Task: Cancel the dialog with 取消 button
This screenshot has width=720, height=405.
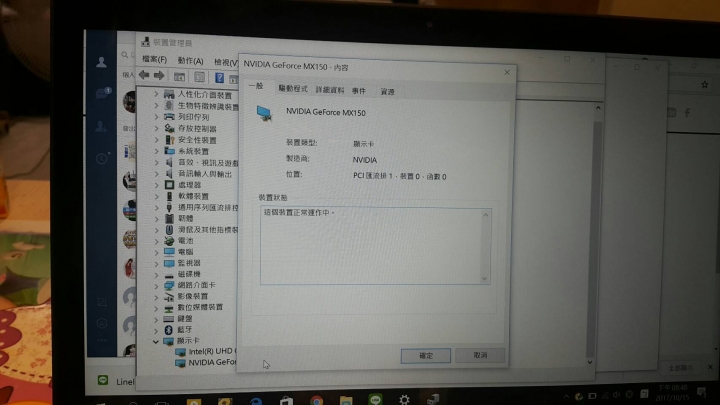Action: (480, 355)
